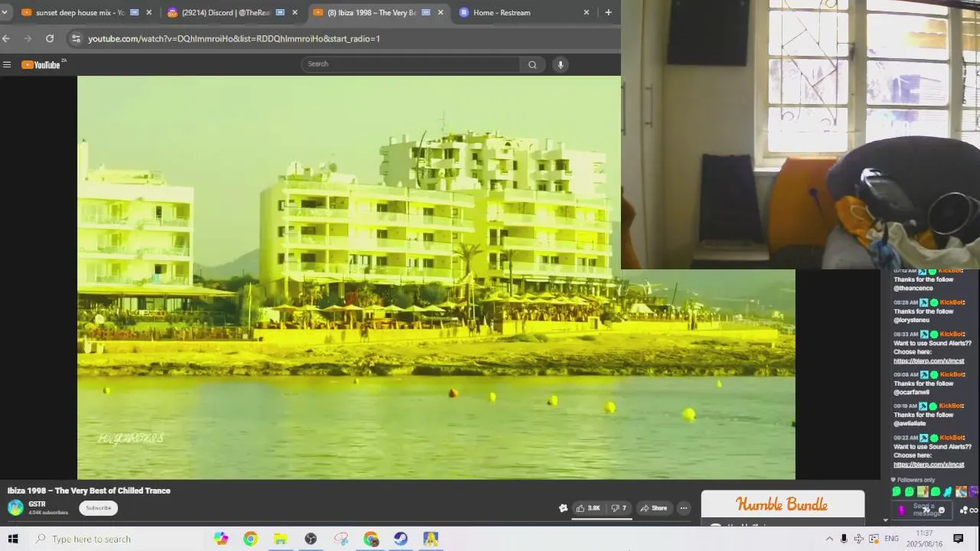The width and height of the screenshot is (980, 551).
Task: Open site information icon beside the URL
Action: click(75, 38)
